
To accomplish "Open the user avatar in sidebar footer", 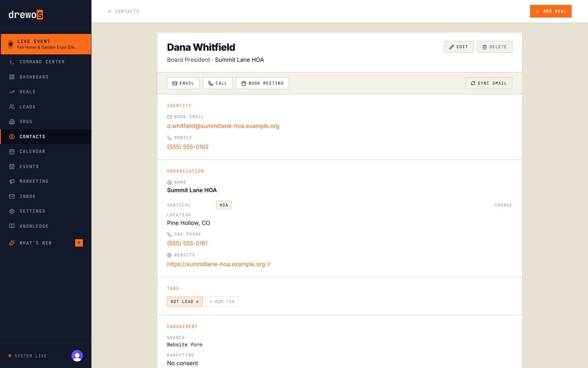I will 77,356.
